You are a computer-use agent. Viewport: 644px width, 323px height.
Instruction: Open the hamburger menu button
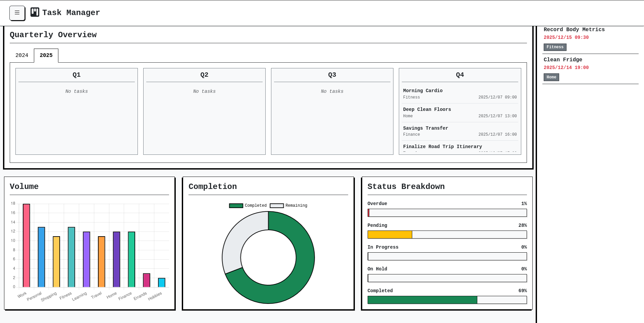17,13
